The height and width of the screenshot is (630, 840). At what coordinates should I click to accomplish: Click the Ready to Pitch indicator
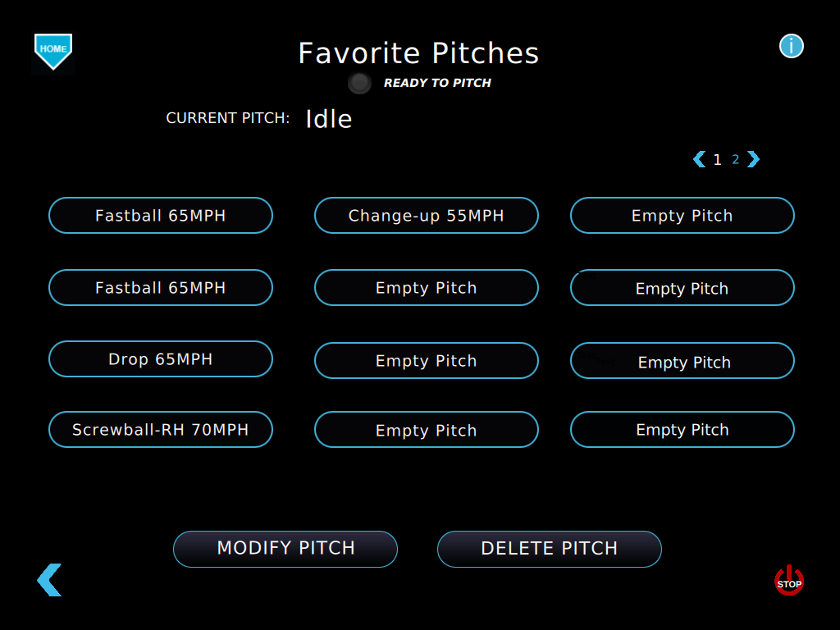coord(359,83)
